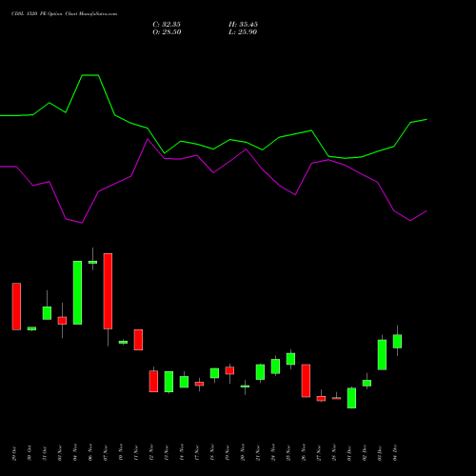Select the 29 Oct date label
Screen dimensions: 476x476
coord(14,453)
